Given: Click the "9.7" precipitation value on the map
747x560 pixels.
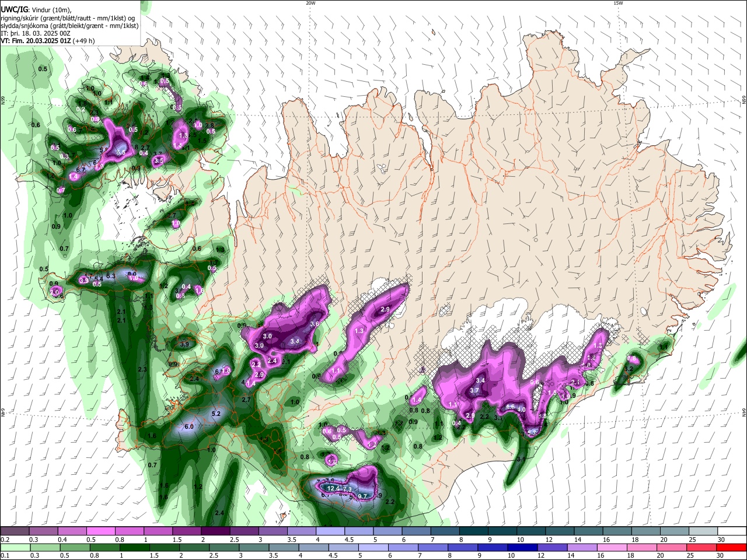Looking at the screenshot, I should pyautogui.click(x=362, y=496).
